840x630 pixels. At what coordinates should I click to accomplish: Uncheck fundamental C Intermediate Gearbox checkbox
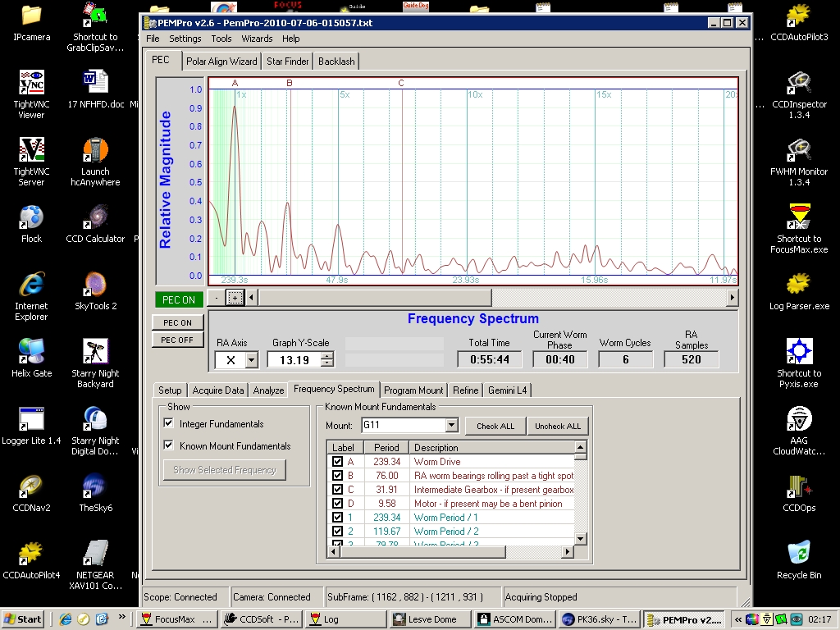coord(337,489)
